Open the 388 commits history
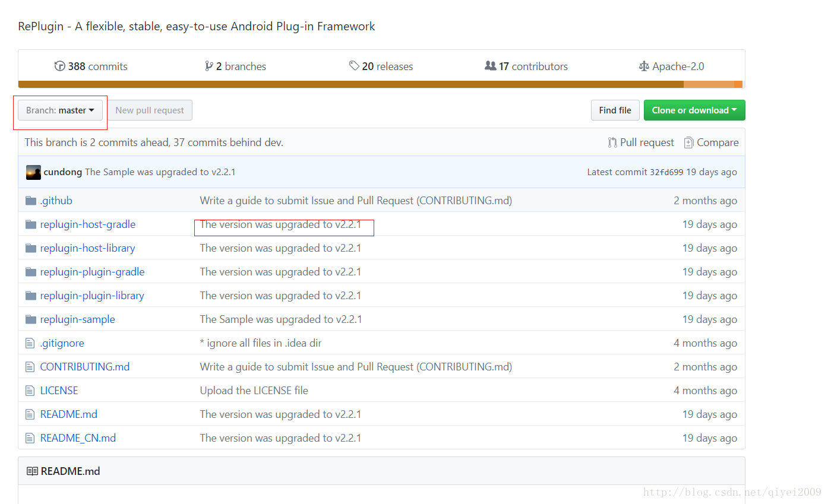Viewport: 828px width, 504px height. click(x=91, y=66)
